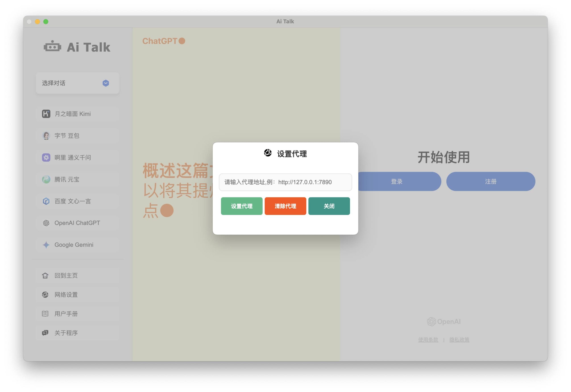Select 月之暗面 Kimi in sidebar
Screen dimensions: 571x392
78,114
